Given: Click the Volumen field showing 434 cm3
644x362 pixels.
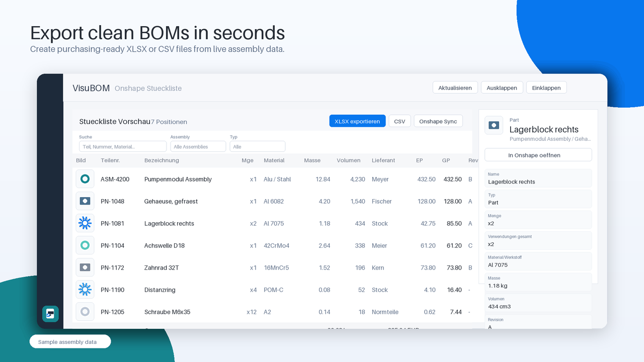Looking at the screenshot, I should (x=538, y=303).
